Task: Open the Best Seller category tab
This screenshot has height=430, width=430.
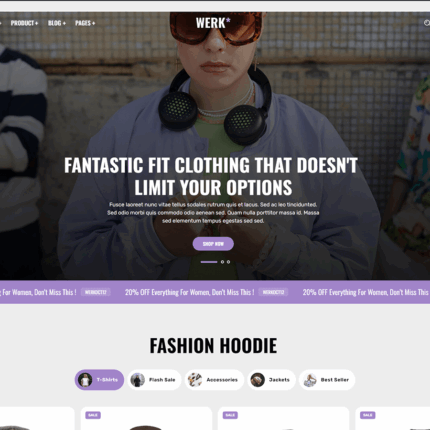Action: click(327, 380)
